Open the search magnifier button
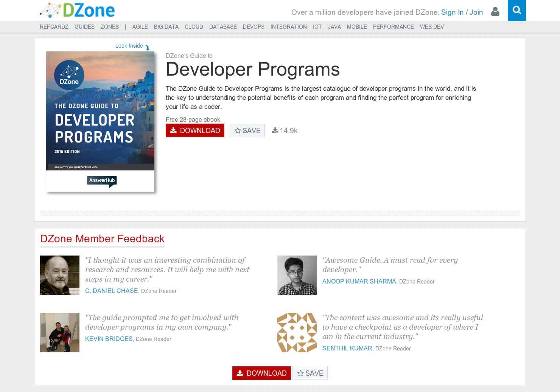The image size is (560, 392). 517,11
